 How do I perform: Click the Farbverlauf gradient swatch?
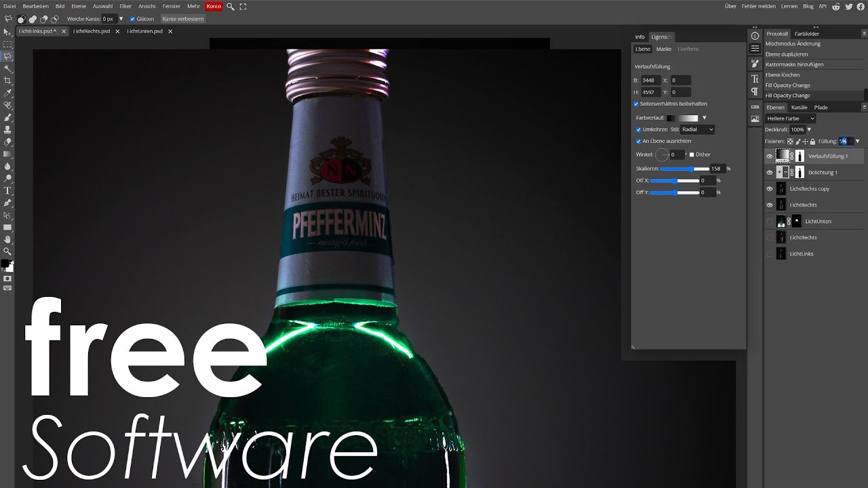pyautogui.click(x=682, y=118)
